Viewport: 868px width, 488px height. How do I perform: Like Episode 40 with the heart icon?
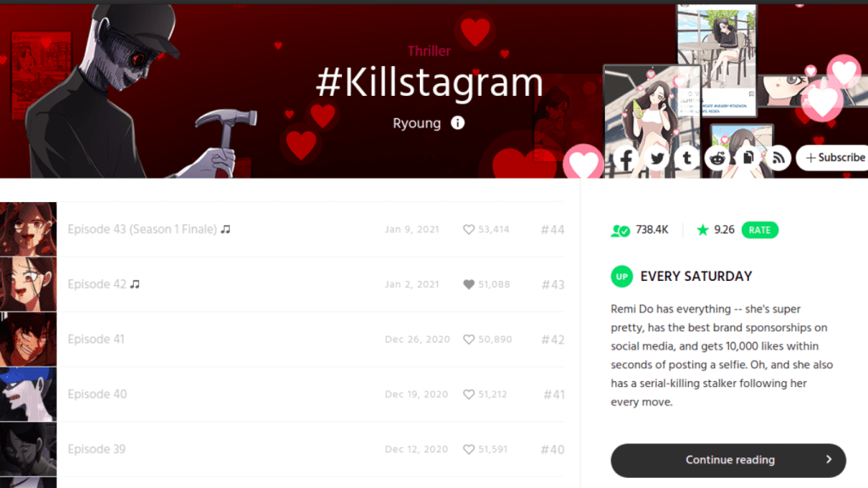tap(468, 394)
